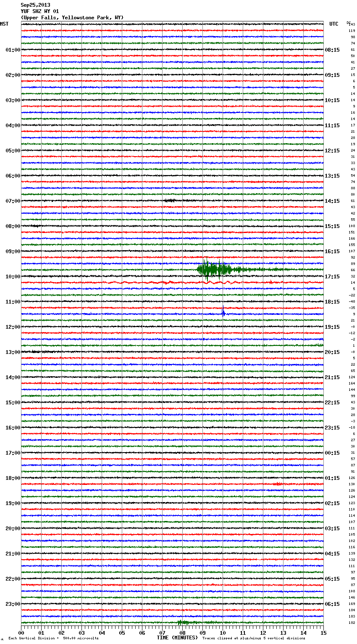Screen dimensions: 357x644
Task: Click the 08:15 UTC time label
Action: (x=332, y=50)
